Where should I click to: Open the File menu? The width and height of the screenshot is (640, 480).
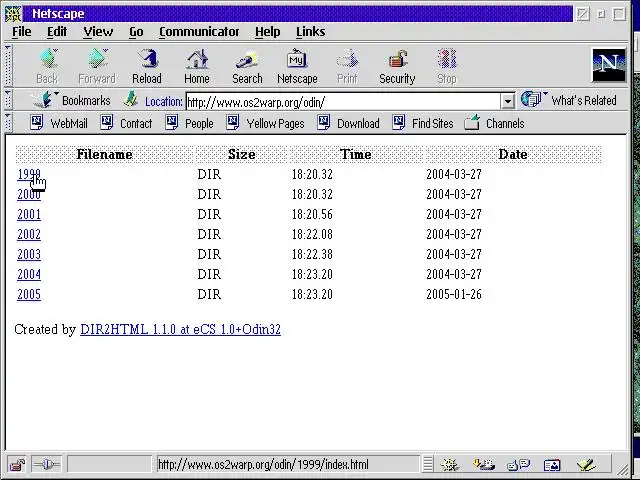pos(22,31)
